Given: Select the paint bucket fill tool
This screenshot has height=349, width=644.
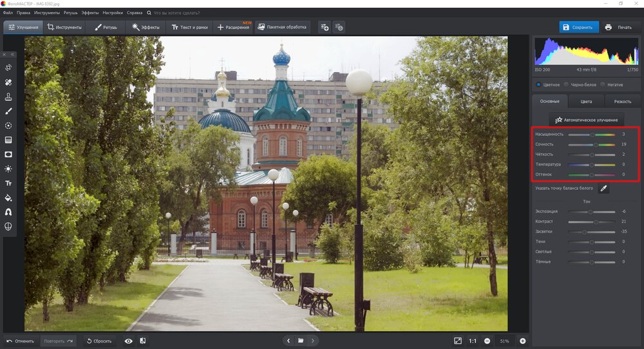Looking at the screenshot, I should tap(8, 198).
